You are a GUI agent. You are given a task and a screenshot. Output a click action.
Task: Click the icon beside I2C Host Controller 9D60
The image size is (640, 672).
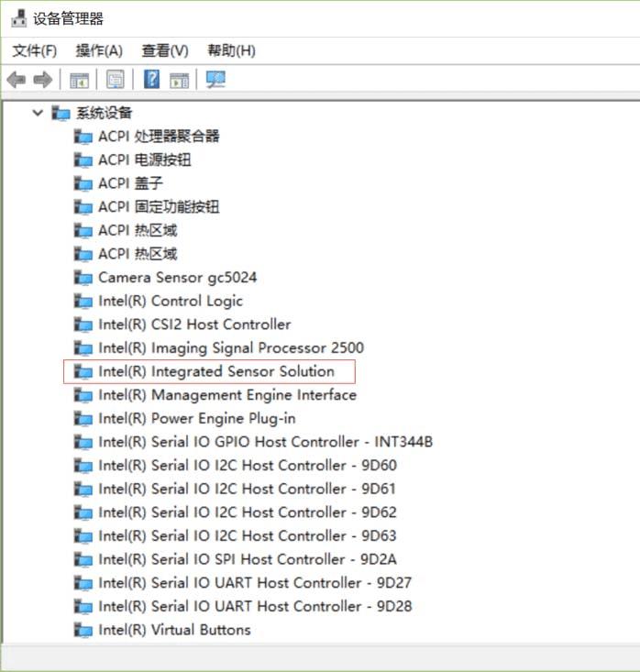83,466
